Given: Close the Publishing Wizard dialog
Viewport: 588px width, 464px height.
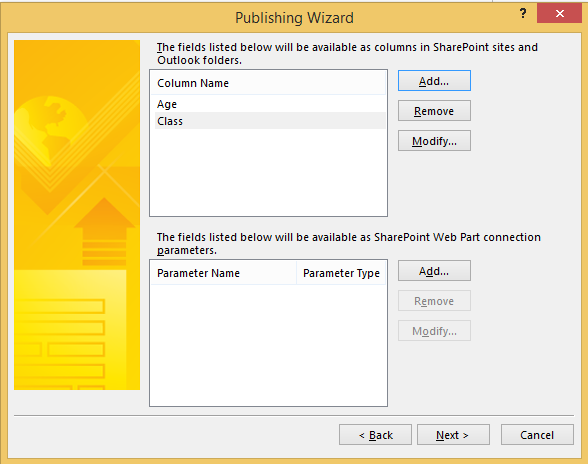Looking at the screenshot, I should click(559, 14).
